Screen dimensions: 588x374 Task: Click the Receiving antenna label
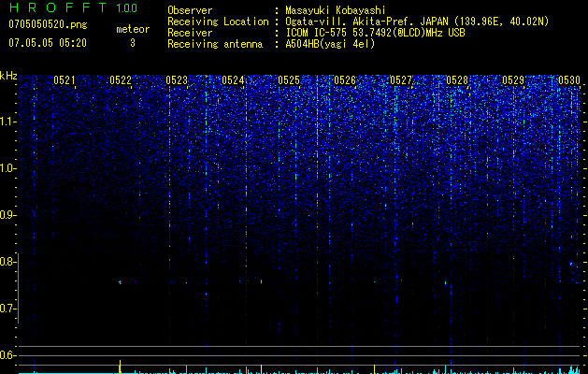click(x=215, y=44)
